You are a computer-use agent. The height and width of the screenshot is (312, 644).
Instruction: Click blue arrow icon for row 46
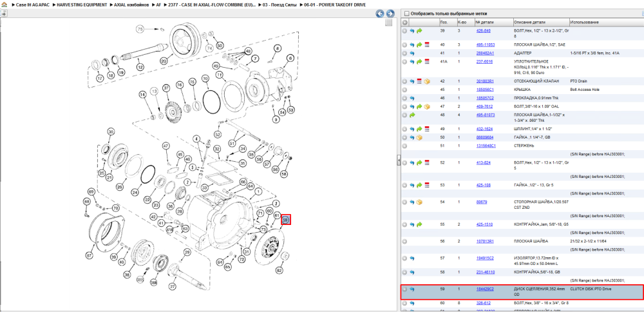[x=412, y=98]
